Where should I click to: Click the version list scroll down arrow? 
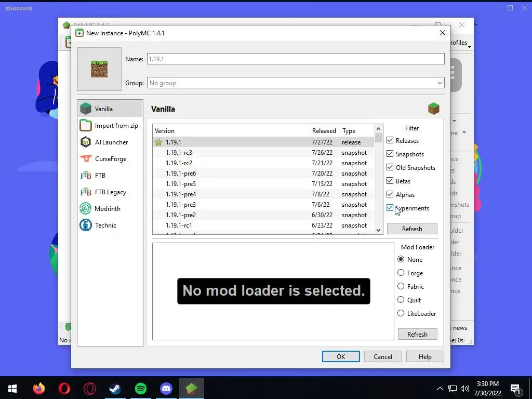point(378,230)
